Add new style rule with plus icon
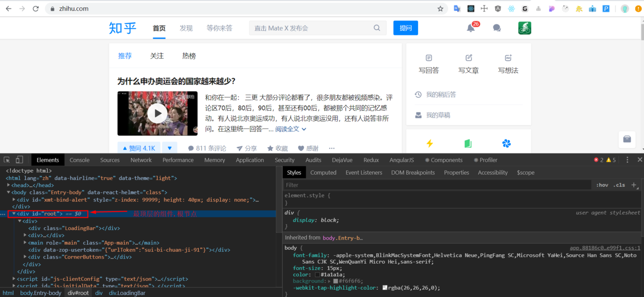Screen dimensions: 644x297 [x=634, y=185]
